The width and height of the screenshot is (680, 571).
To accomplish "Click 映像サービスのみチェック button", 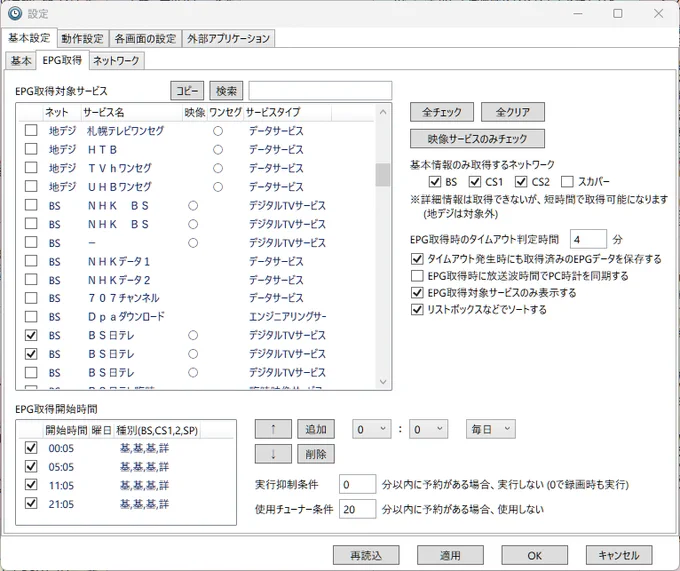I will (x=477, y=139).
